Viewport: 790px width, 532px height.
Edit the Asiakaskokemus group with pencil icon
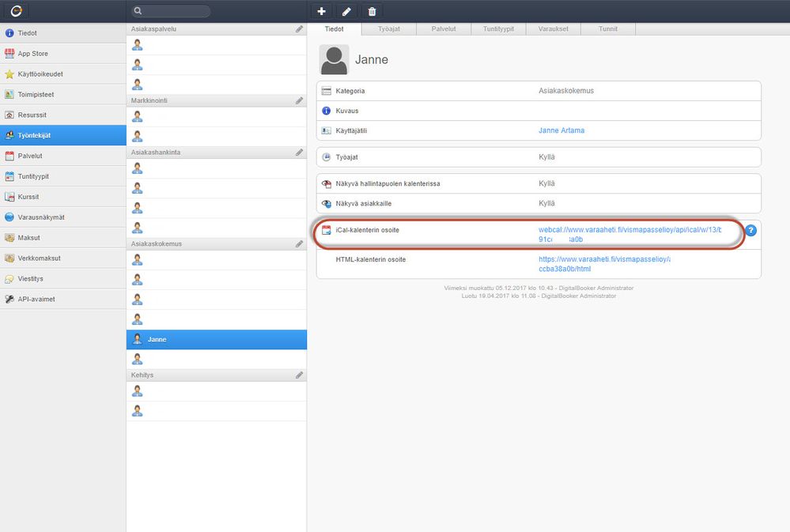[299, 243]
